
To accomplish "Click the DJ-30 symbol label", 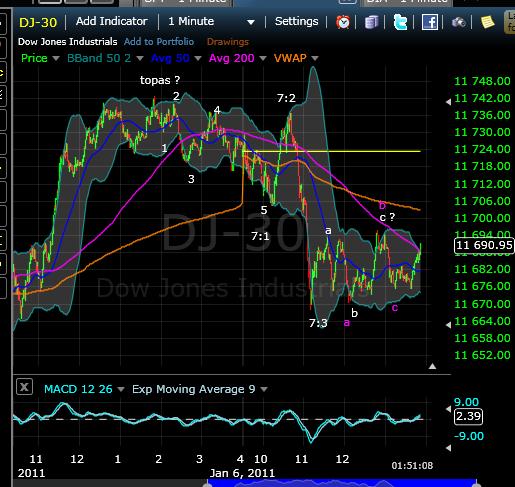I will [38, 22].
